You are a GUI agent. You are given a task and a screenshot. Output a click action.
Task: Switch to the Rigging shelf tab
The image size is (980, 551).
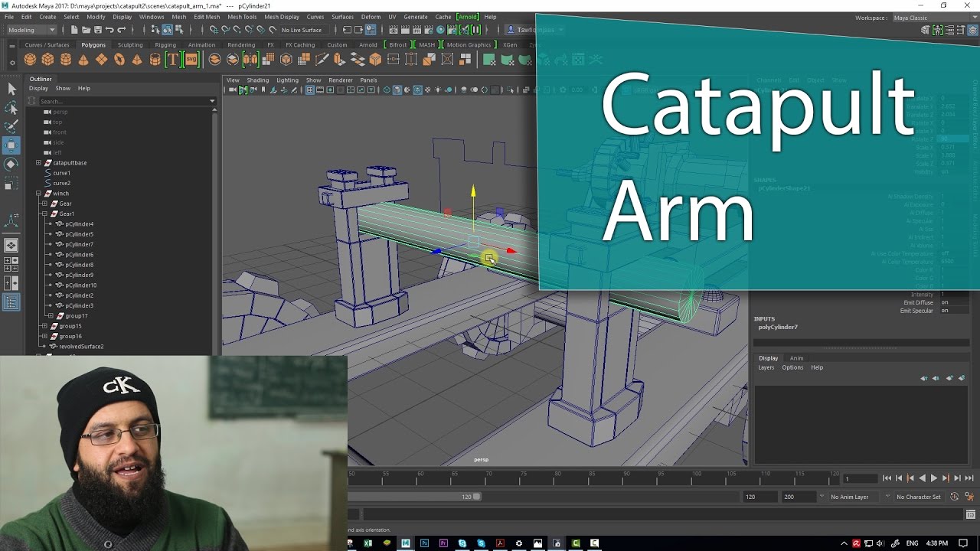point(165,44)
